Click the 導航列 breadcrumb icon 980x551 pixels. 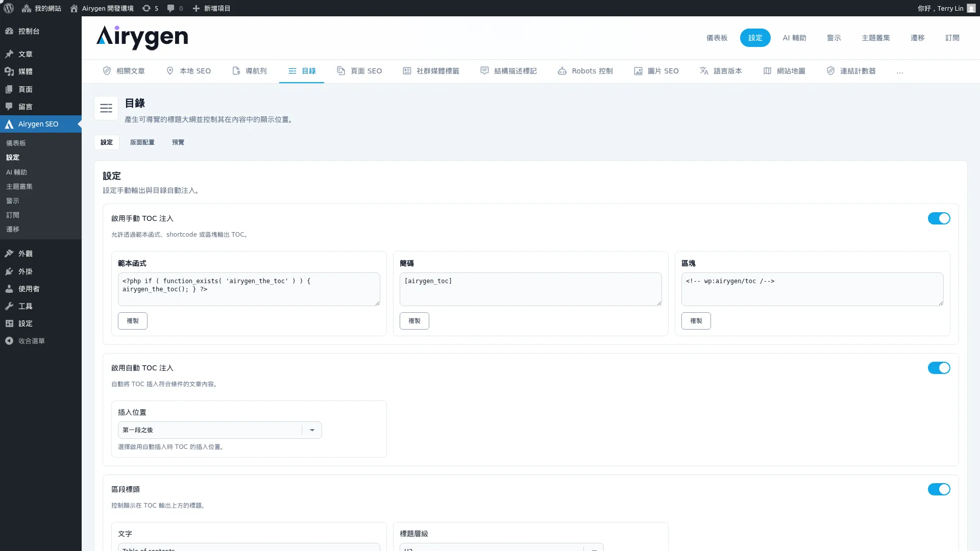[236, 71]
